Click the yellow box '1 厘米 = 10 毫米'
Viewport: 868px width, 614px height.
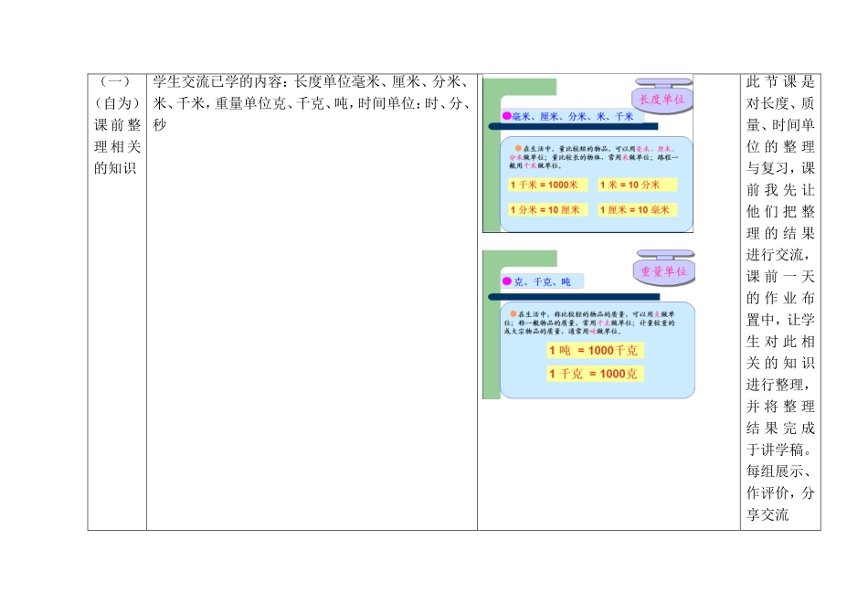(637, 210)
